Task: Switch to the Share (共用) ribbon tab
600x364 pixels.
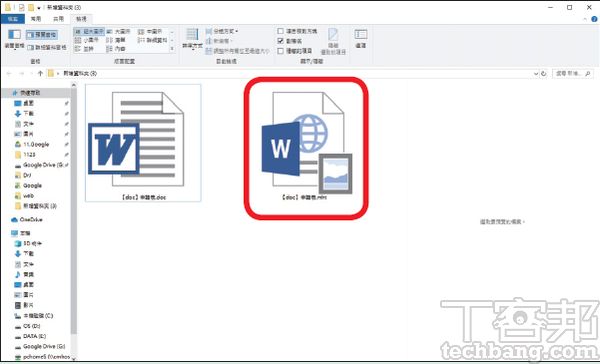Action: click(59, 19)
